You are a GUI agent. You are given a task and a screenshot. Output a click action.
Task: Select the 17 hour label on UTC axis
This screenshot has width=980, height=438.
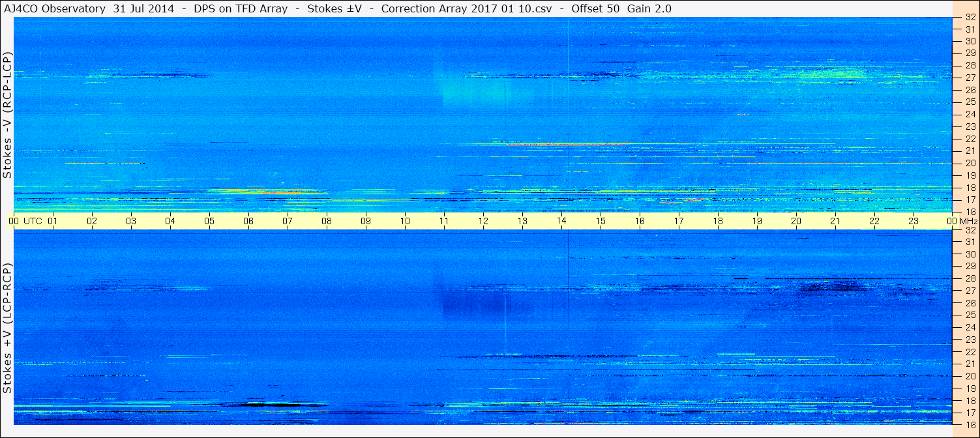tap(679, 221)
